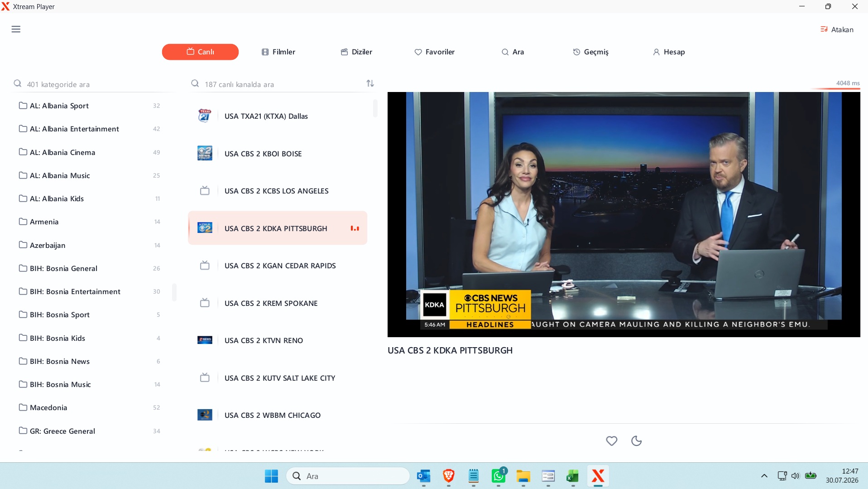Open BIH: Bosnia General category
Screen dimensions: 868x489
pyautogui.click(x=91, y=268)
